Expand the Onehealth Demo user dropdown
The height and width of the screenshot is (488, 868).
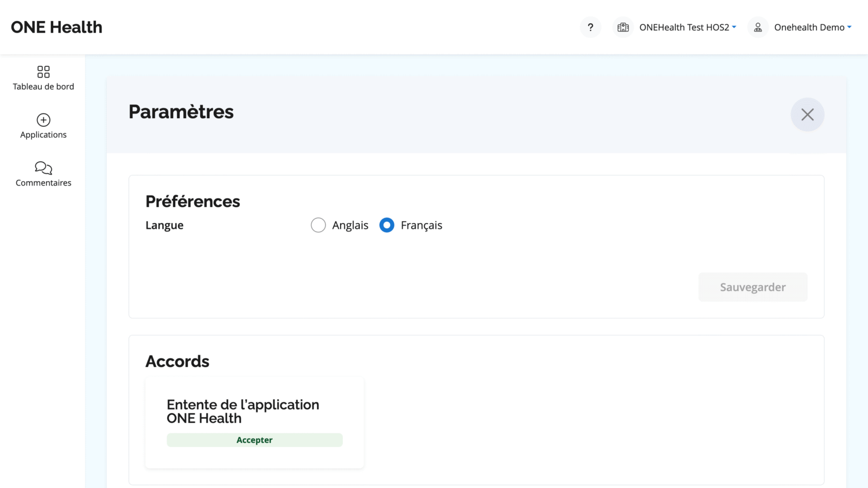[x=813, y=27]
